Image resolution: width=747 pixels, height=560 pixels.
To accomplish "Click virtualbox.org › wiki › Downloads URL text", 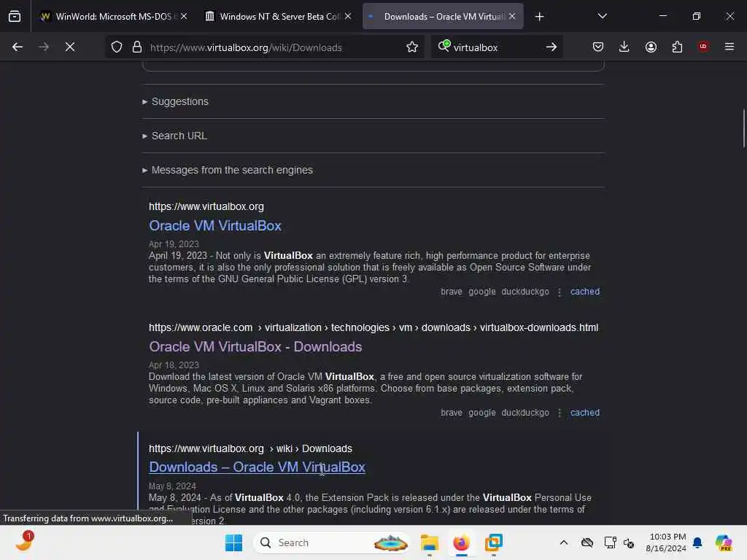I will (250, 448).
